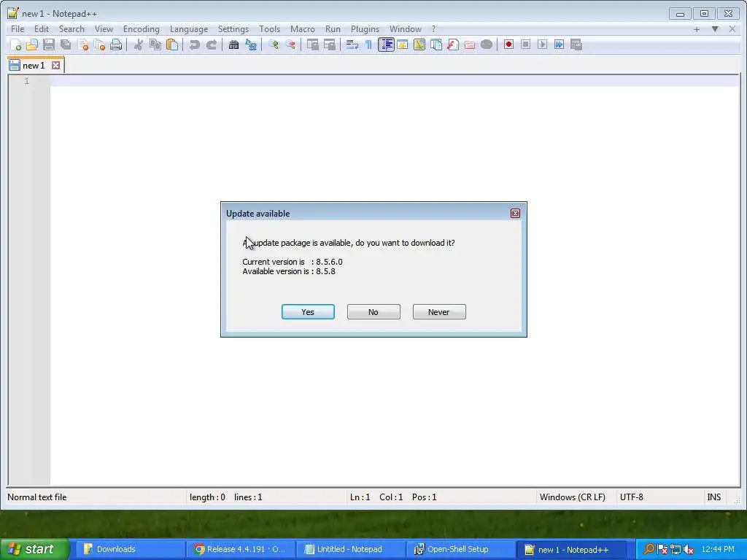The height and width of the screenshot is (560, 747).
Task: Start macro recording with red dot
Action: [x=508, y=44]
